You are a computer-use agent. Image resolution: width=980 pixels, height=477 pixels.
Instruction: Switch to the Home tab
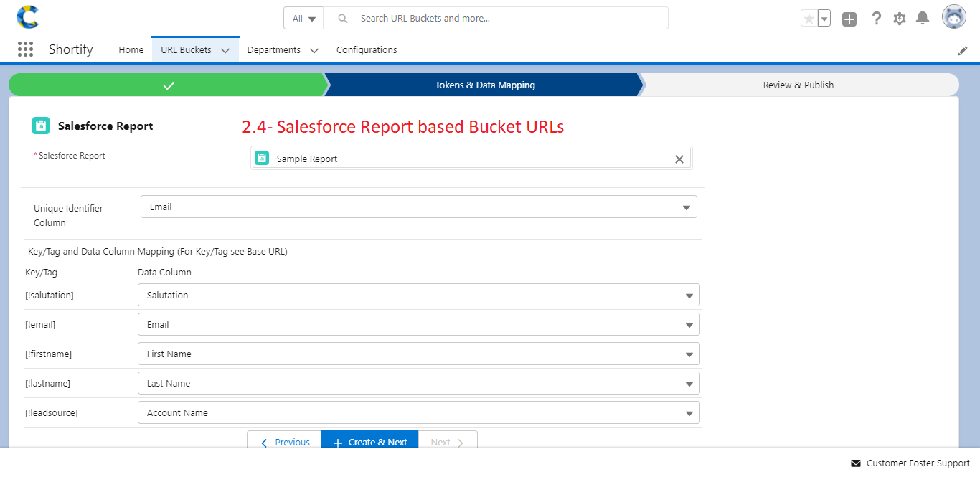[131, 49]
